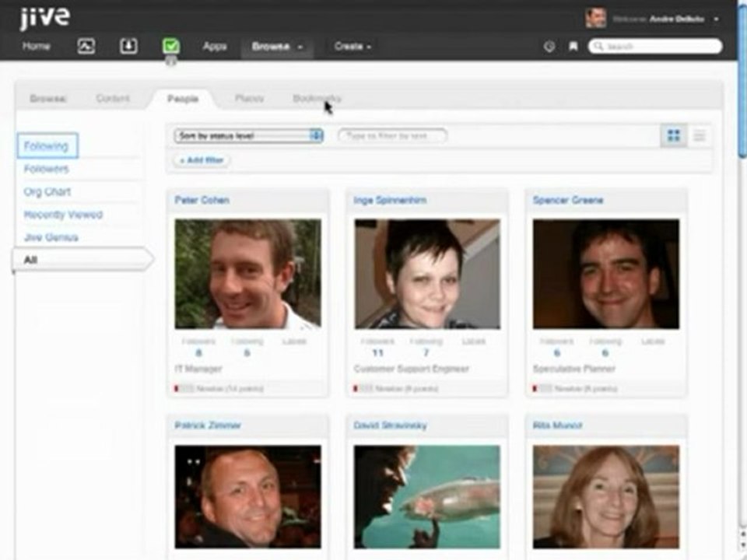The width and height of the screenshot is (747, 560).
Task: Click the Add filter button
Action: [202, 160]
